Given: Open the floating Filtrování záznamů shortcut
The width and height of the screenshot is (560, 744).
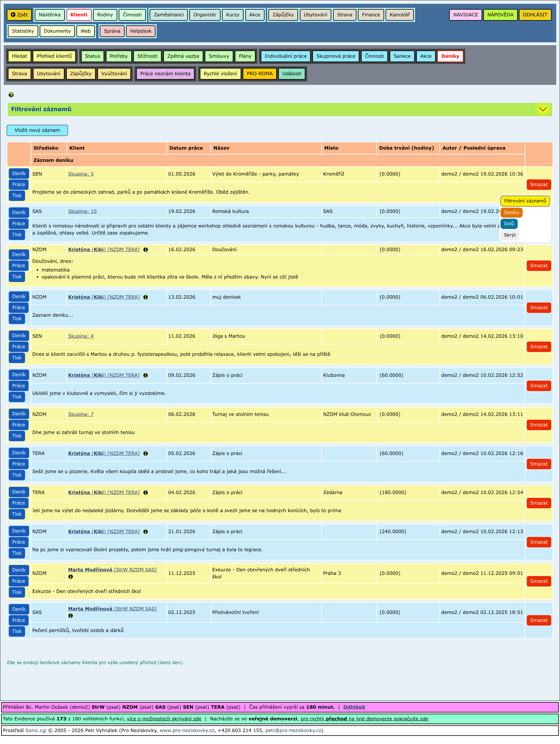Looking at the screenshot, I should [525, 201].
